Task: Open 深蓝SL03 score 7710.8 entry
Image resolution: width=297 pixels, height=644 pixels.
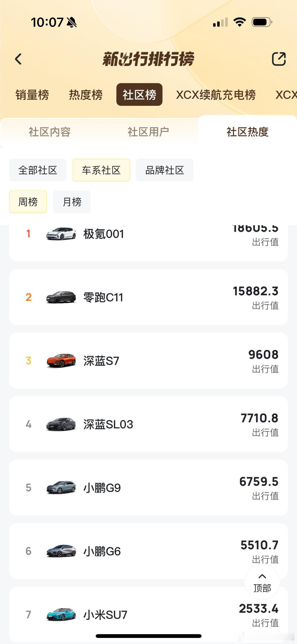Action: [x=148, y=424]
